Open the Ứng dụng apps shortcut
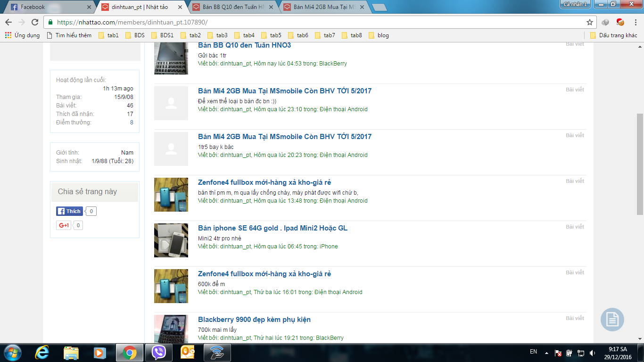644x362 pixels. pyautogui.click(x=22, y=35)
